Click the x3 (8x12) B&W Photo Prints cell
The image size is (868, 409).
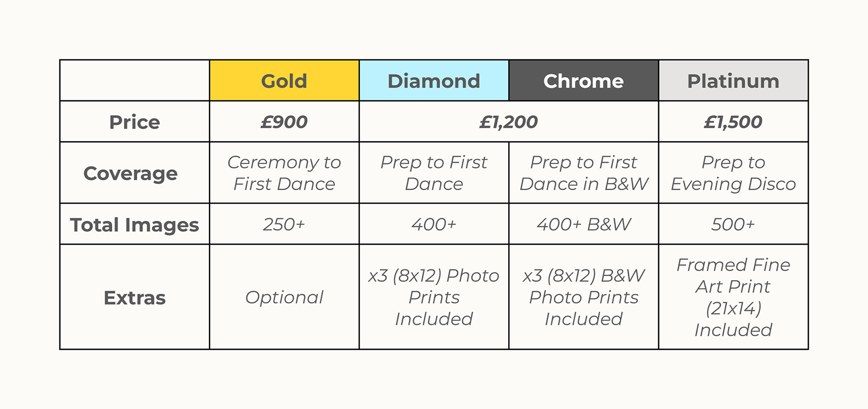583,297
